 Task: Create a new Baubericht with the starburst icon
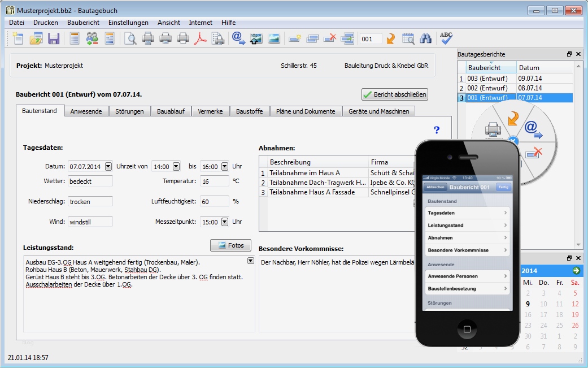295,38
